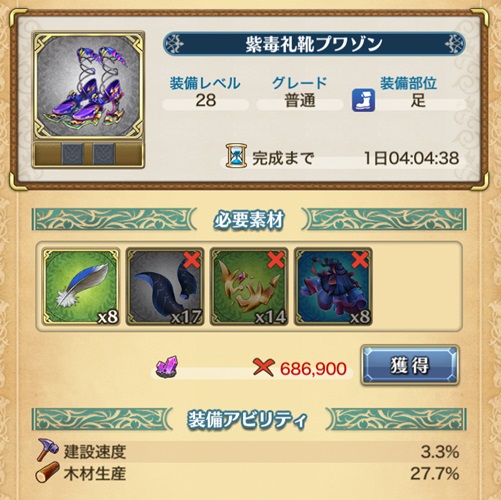Tap the 装備レベル 28 field
The image size is (501, 500).
pos(205,93)
